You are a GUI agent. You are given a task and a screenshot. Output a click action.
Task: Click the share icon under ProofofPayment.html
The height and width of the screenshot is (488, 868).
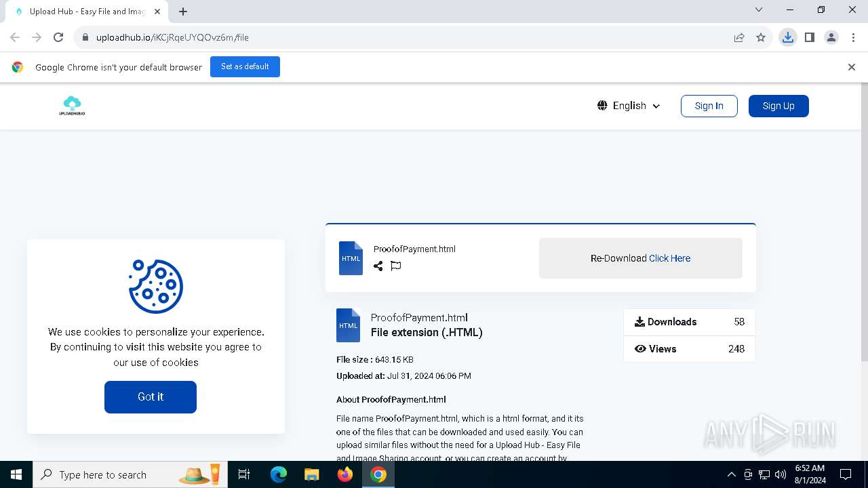[378, 266]
